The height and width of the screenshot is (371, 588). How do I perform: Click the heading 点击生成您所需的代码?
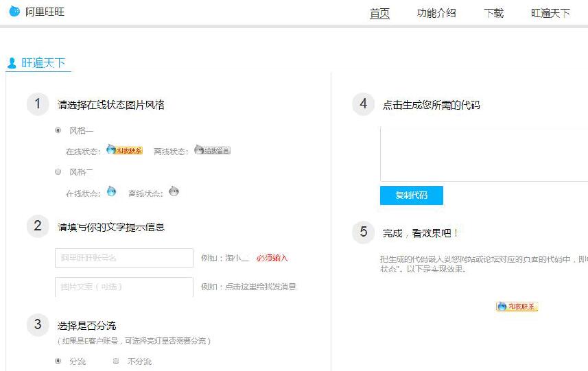click(432, 104)
